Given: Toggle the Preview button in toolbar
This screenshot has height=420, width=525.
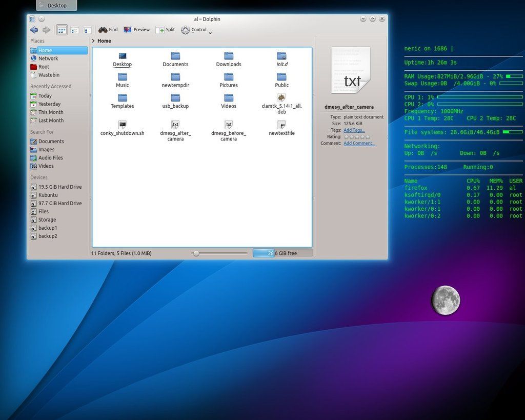Looking at the screenshot, I should pos(136,30).
